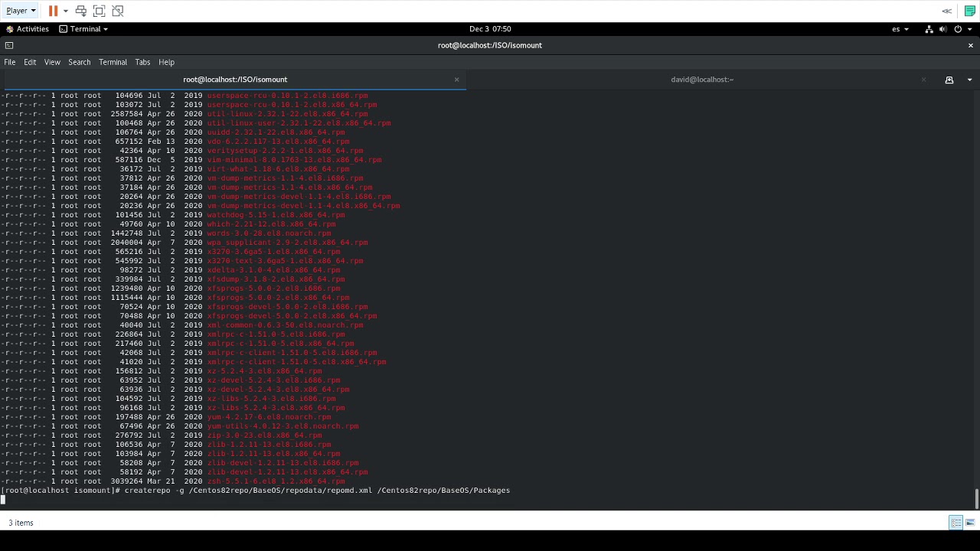Click the uuidd-2.32.1-22.el8.x86_64.rpm entry
Screen dimensions: 980x551
point(276,132)
